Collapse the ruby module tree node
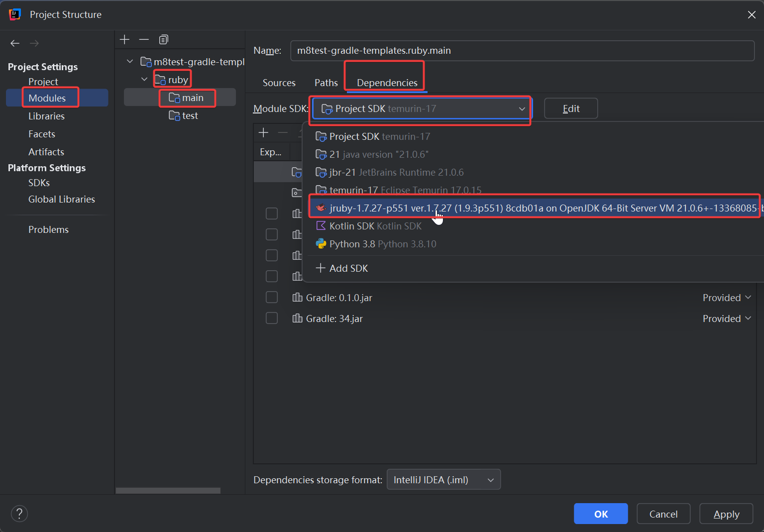This screenshot has width=764, height=532. tap(144, 79)
